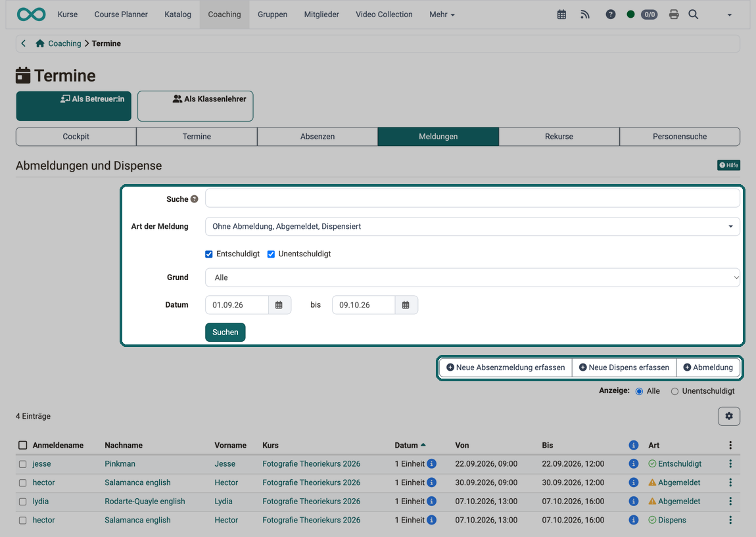
Task: Check the select-all box in table header
Action: [22, 445]
